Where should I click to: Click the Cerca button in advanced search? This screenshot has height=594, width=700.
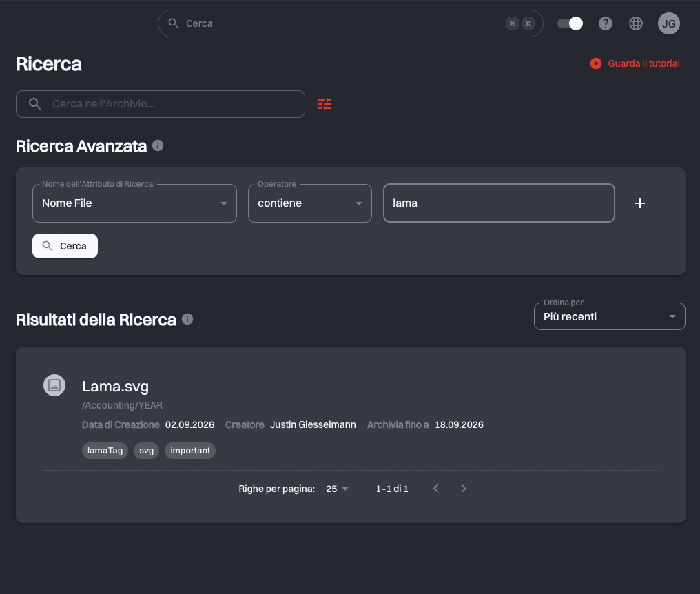(x=65, y=246)
